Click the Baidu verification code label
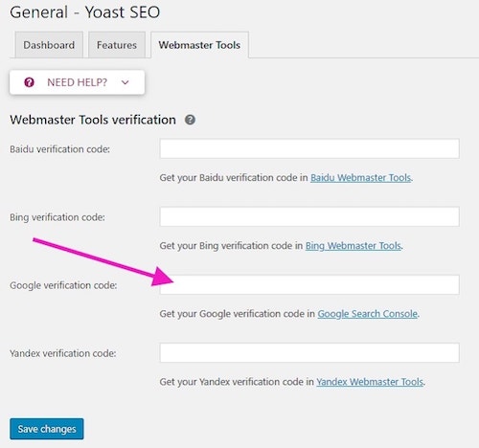Viewport: 479px width, 448px height. (59, 149)
